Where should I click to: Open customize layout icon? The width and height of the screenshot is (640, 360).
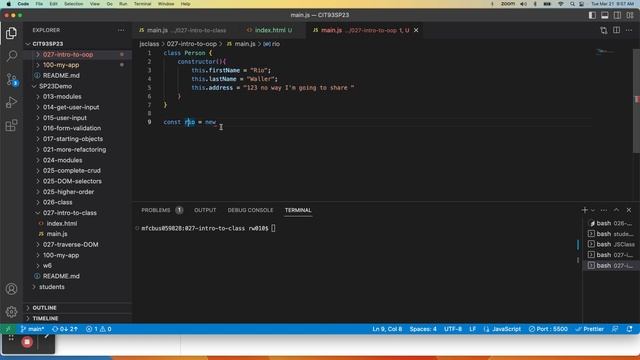[630, 15]
